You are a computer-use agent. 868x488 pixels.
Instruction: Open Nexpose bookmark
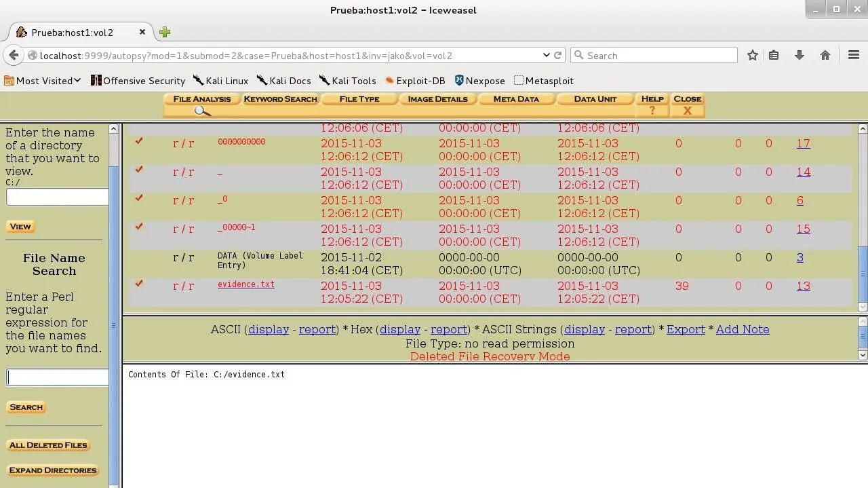click(479, 80)
